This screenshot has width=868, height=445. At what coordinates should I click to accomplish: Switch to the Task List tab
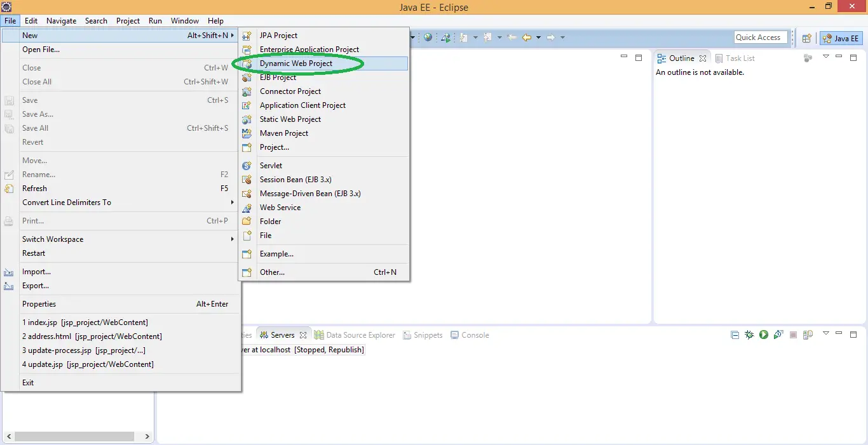coord(735,58)
